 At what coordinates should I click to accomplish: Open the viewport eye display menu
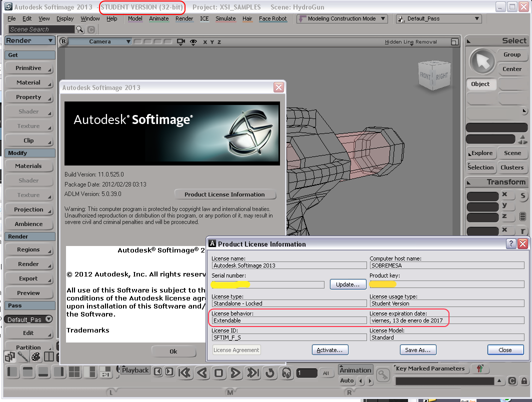pos(193,42)
